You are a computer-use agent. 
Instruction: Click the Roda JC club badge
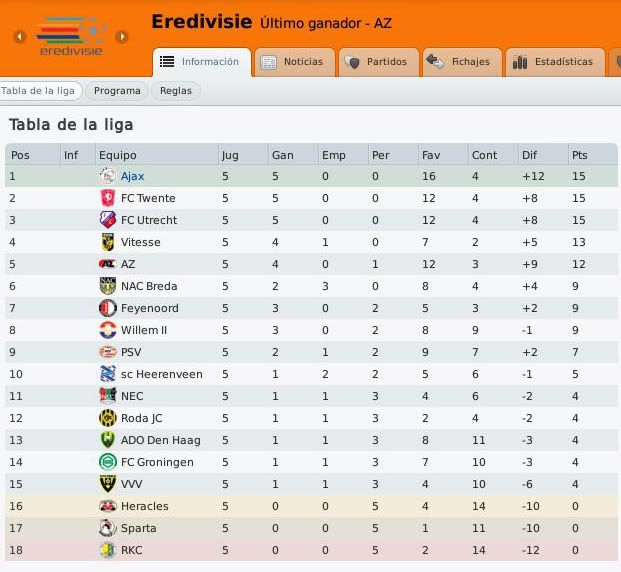(x=108, y=418)
